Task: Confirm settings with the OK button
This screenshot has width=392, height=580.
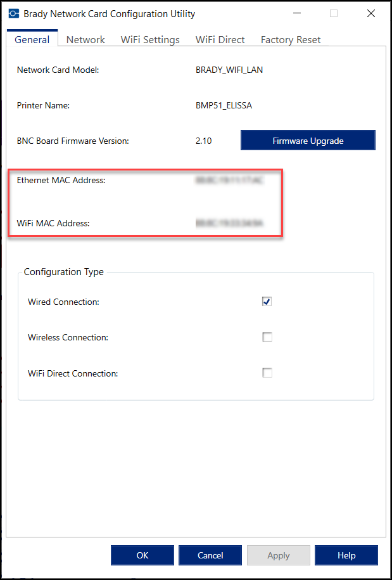Action: pos(142,555)
